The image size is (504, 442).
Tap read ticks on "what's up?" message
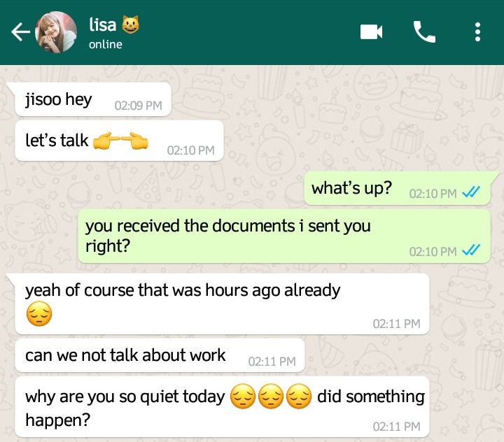[x=471, y=192]
